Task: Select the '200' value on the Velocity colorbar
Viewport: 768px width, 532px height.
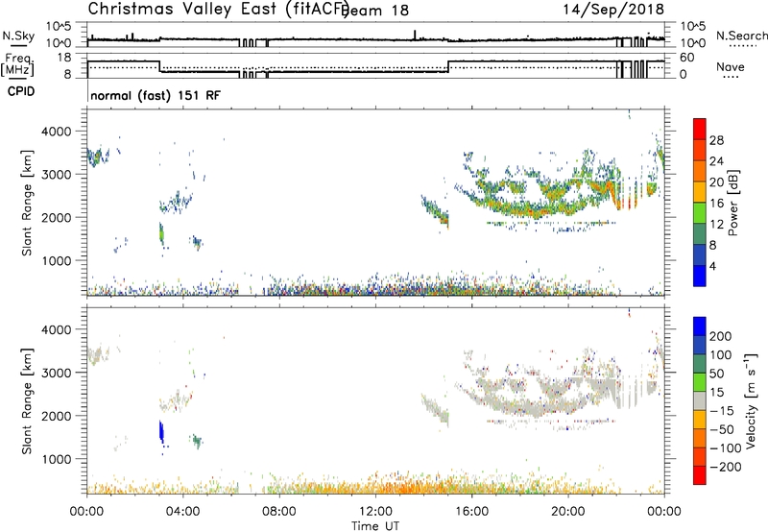Action: [721, 336]
